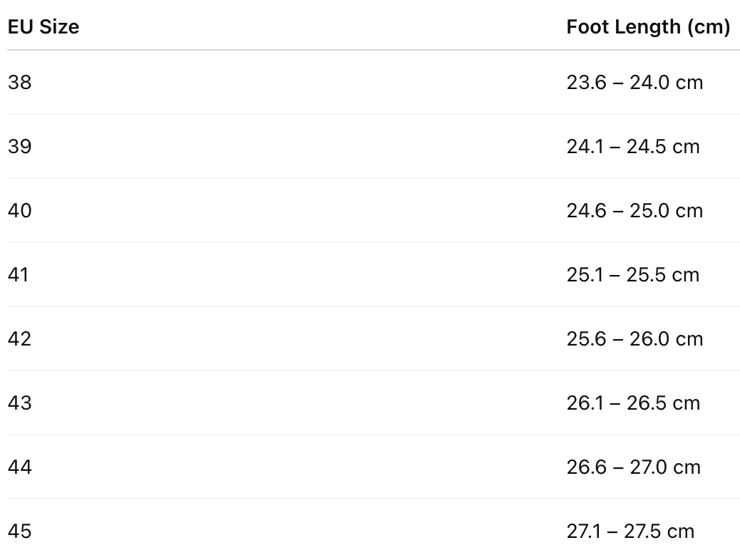Select EU size 41 cell
Viewport: 740px width, 560px height.
tap(19, 275)
